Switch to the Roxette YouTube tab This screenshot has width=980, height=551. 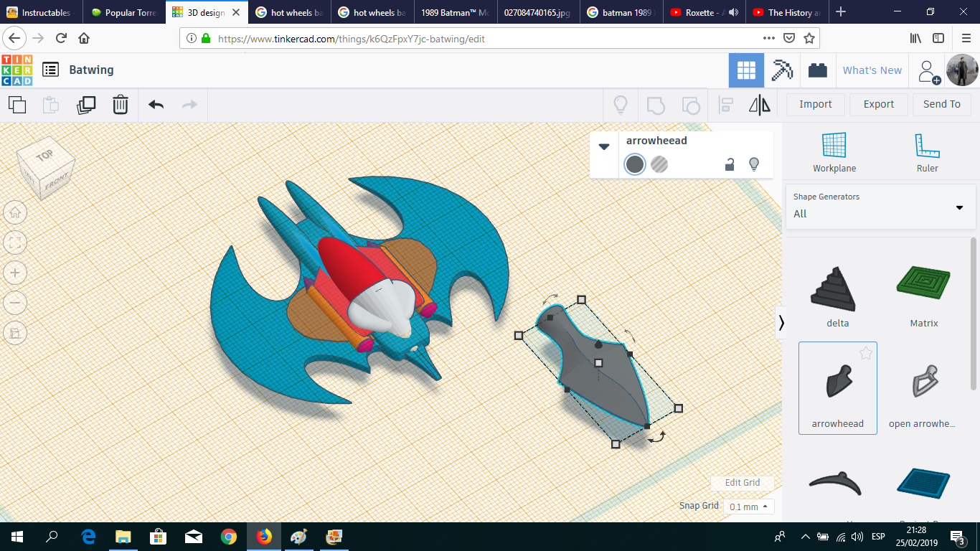click(704, 12)
